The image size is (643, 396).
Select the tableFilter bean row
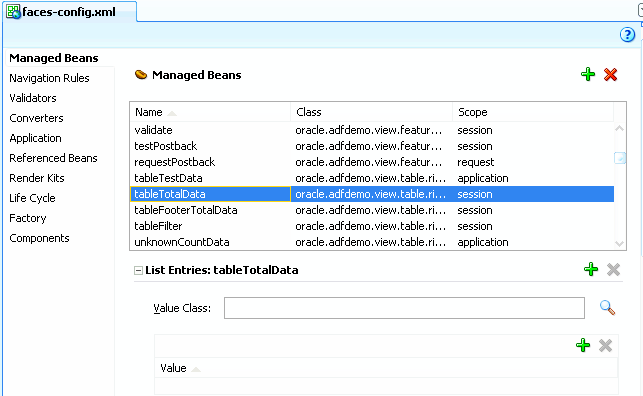pyautogui.click(x=372, y=226)
